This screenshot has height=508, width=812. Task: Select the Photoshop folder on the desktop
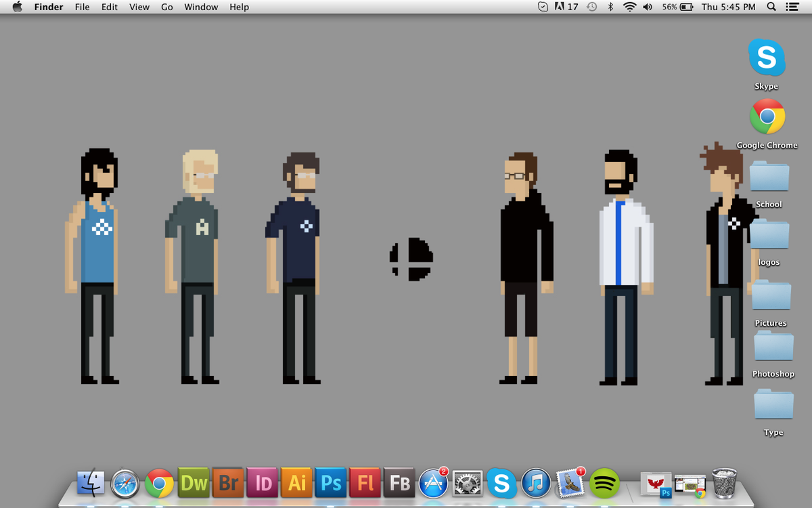tap(773, 346)
